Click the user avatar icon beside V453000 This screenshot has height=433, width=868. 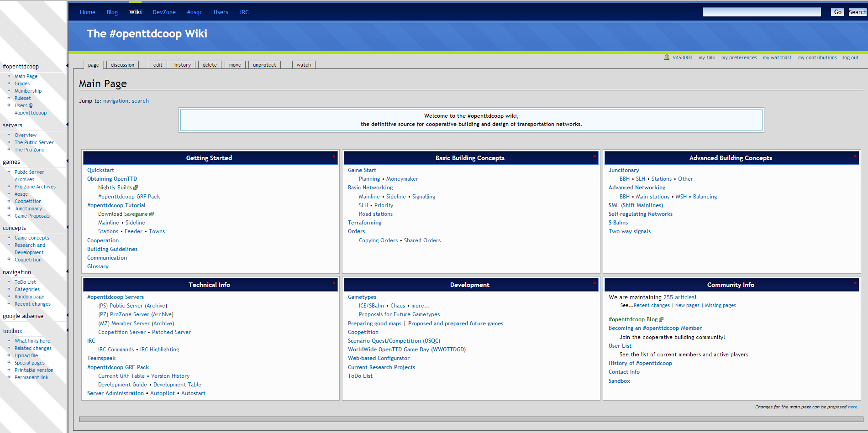[667, 57]
